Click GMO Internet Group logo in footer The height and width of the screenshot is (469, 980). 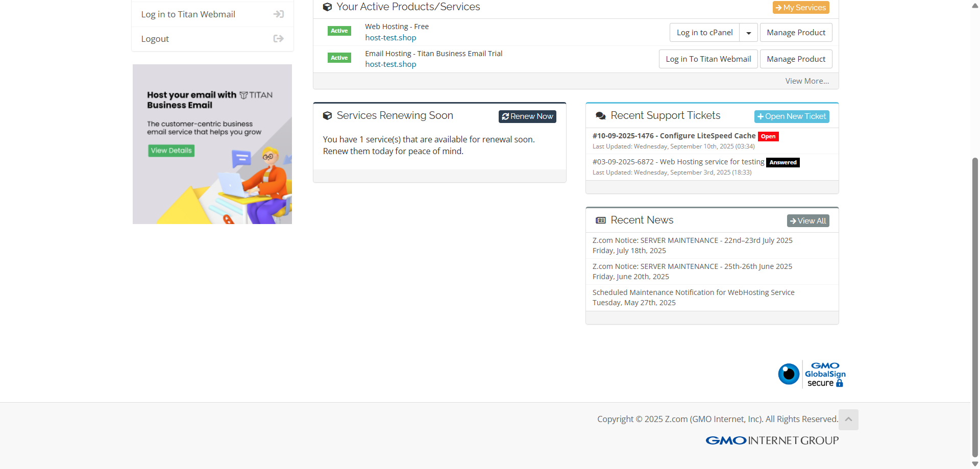pyautogui.click(x=772, y=440)
